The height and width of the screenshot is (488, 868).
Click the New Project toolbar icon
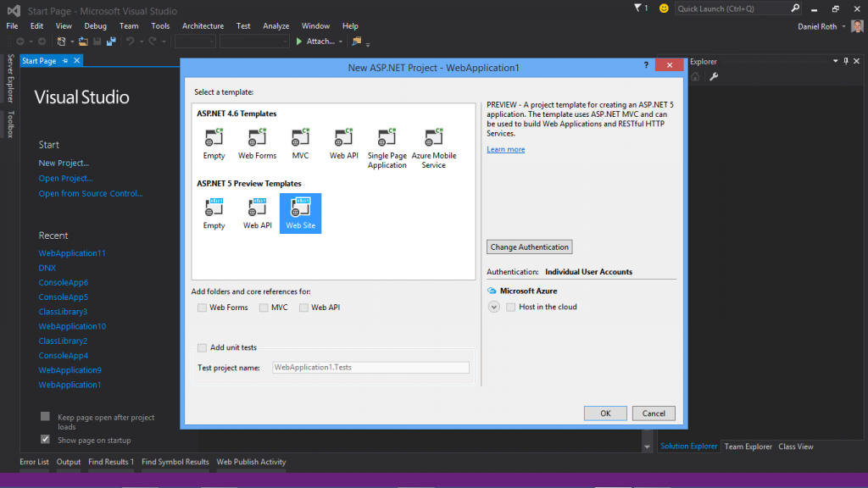click(x=61, y=42)
